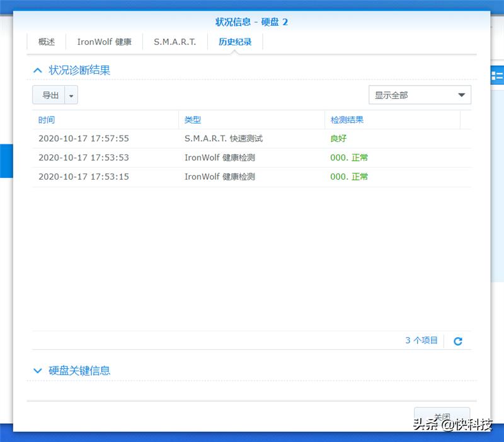Open the IronWolf 健康 tab
This screenshot has height=442, width=504.
point(104,42)
